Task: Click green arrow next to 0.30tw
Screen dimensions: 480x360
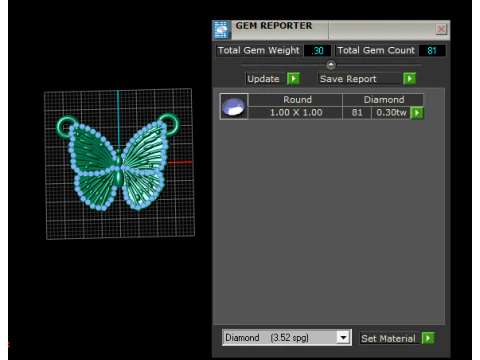Action: [417, 113]
